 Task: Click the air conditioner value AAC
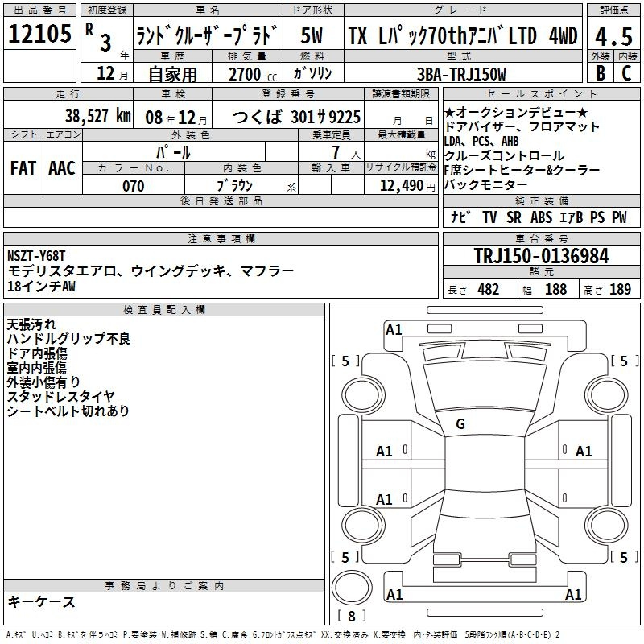pos(62,168)
